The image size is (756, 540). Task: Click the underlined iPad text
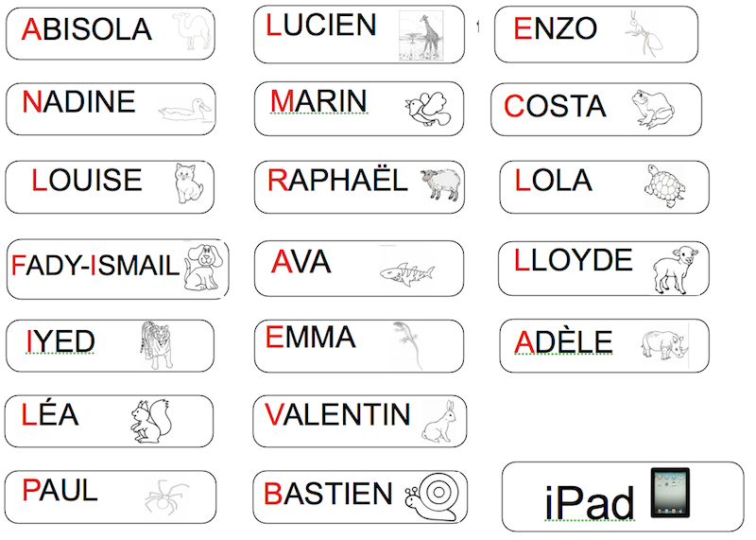click(589, 503)
